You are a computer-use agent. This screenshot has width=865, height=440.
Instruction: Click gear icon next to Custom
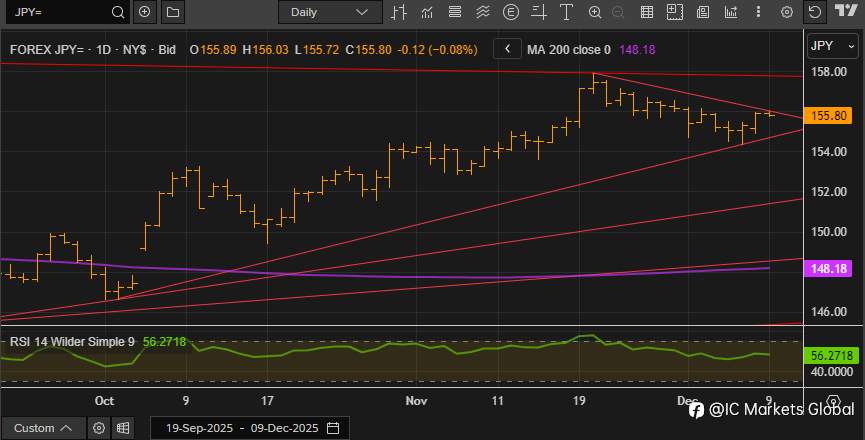coord(99,428)
